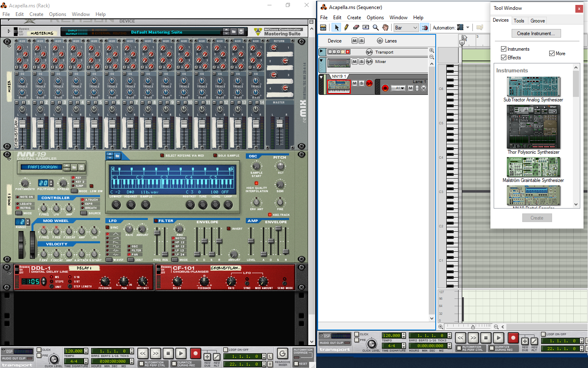Select the Eraser tool in Sequencer toolbar
588x368 pixels.
click(x=356, y=27)
